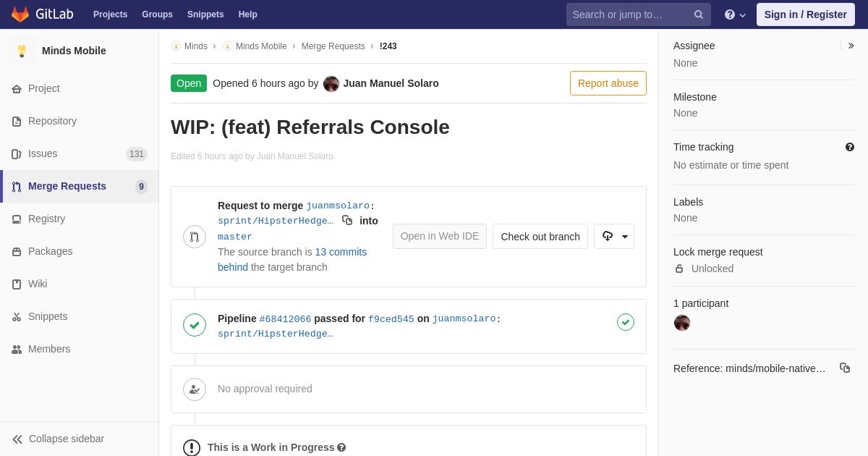Click the search magnifier icon
This screenshot has height=456, width=868.
coord(699,14)
